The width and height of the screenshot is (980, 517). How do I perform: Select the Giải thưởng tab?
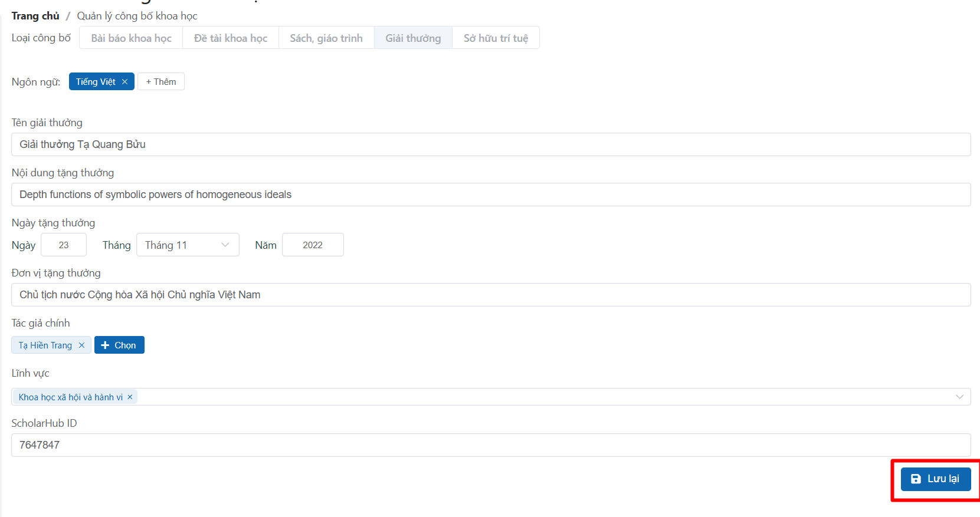[413, 38]
